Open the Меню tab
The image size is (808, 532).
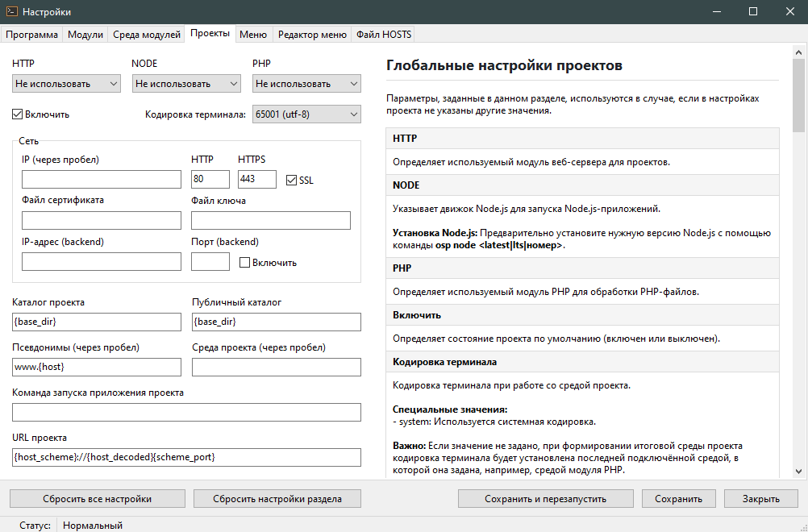coord(252,34)
